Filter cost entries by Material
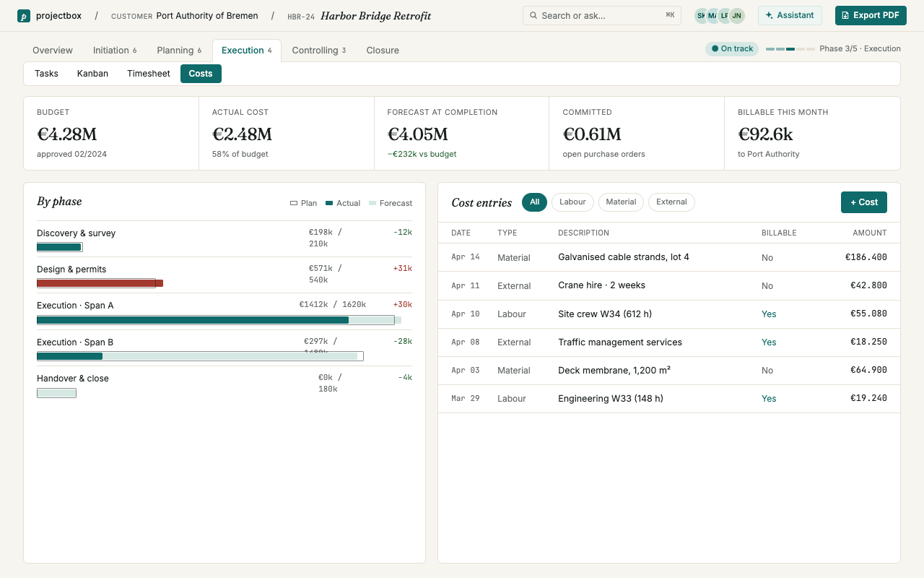Screen dimensions: 924x578 [621, 202]
